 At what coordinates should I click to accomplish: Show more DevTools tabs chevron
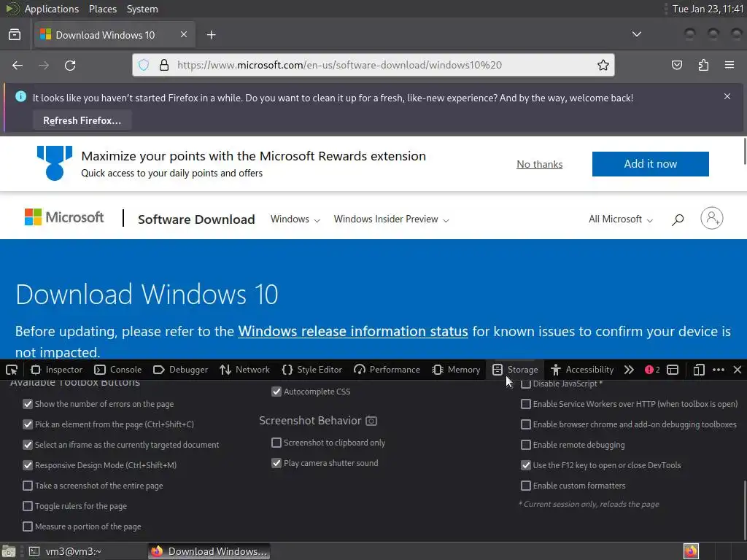629,370
